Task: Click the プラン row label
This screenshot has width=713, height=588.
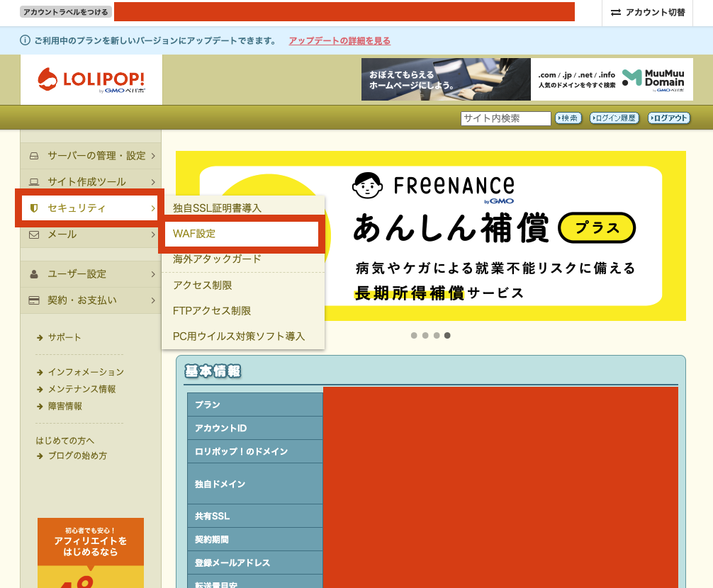Action: 255,405
